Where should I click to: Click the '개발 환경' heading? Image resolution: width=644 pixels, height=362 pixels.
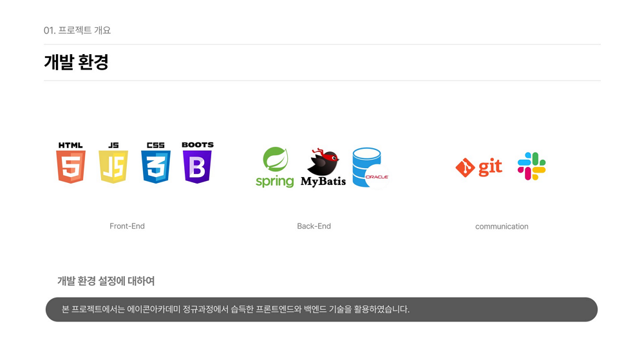[x=76, y=62]
